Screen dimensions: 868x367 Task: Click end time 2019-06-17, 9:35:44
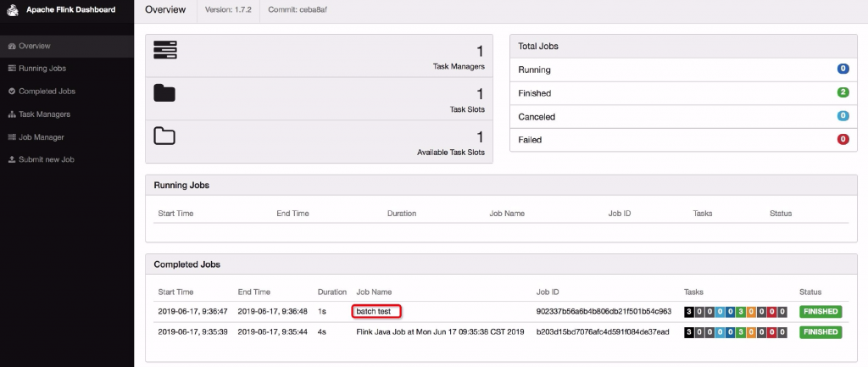[272, 332]
